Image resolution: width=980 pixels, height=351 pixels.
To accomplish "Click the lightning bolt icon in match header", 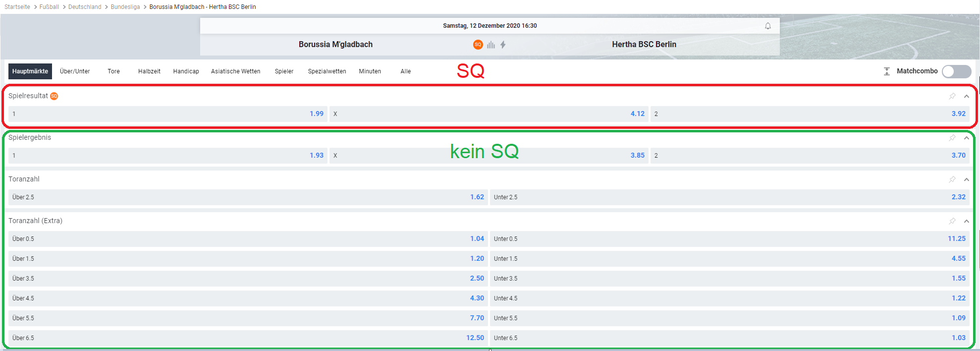I will (x=503, y=45).
